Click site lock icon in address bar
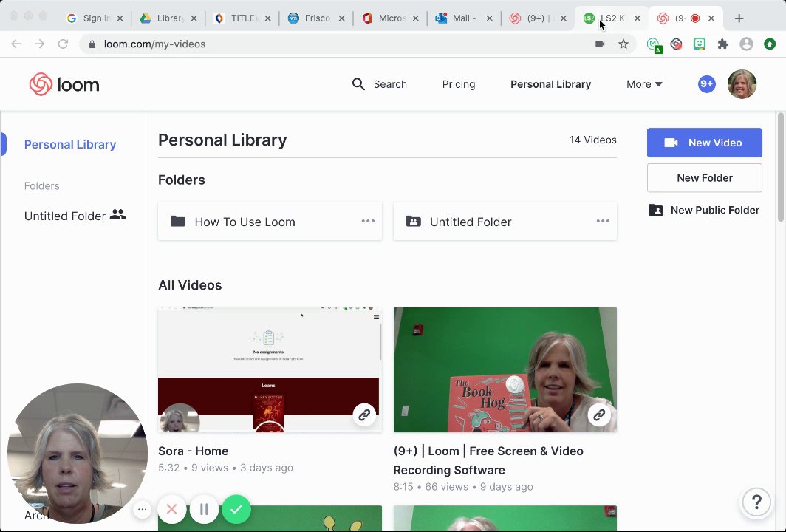 92,44
